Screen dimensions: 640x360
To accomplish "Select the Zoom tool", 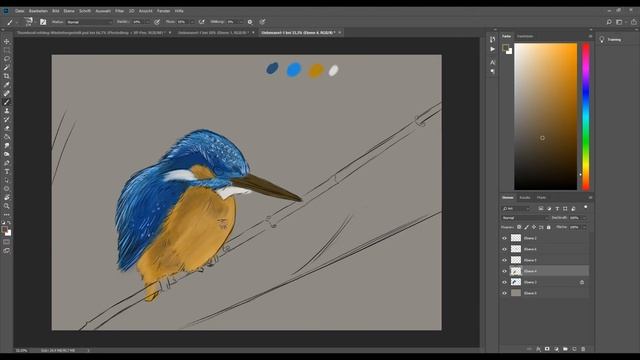I will pyautogui.click(x=7, y=206).
